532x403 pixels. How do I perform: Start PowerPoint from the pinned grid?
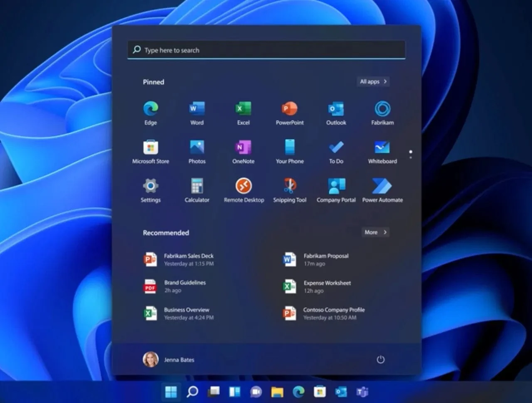click(290, 113)
